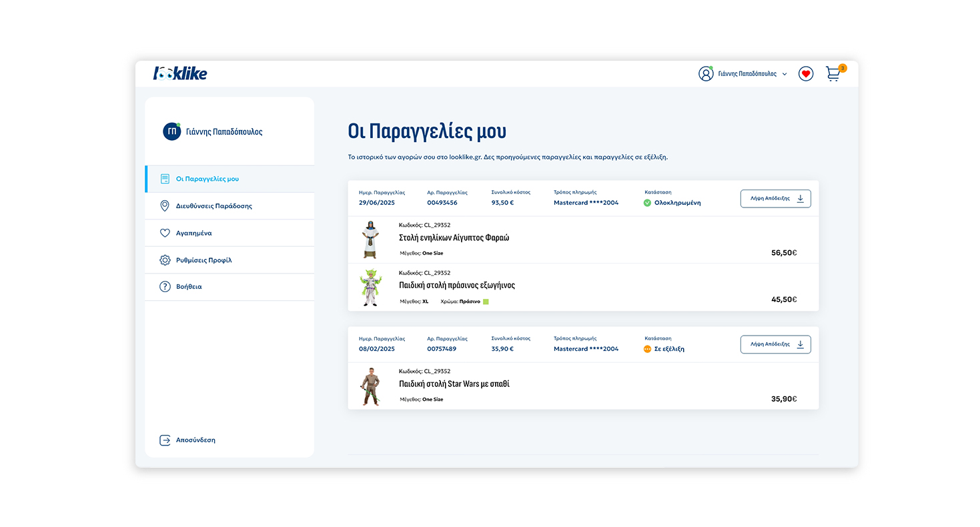
Task: Click the gear icon for Ρυθμίσεις Προφίλ
Action: coord(165,260)
